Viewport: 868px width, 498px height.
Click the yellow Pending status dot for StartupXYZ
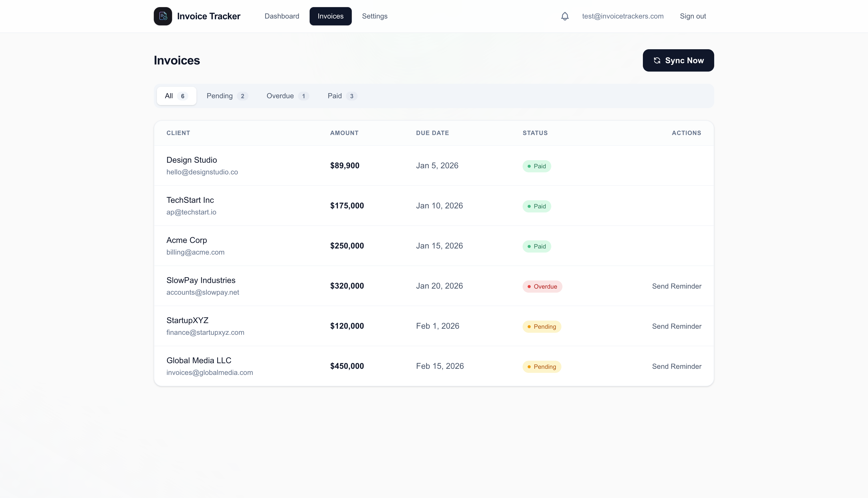pyautogui.click(x=529, y=327)
